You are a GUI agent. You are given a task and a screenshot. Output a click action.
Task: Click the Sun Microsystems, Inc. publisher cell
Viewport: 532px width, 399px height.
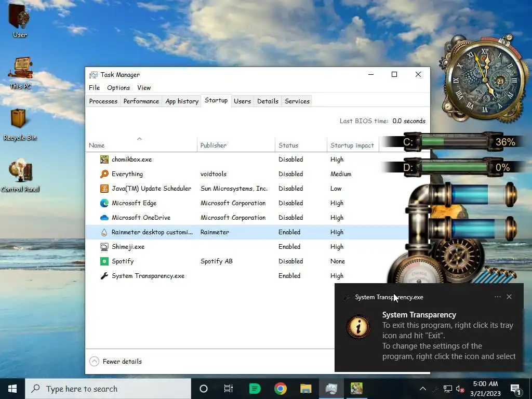(234, 188)
